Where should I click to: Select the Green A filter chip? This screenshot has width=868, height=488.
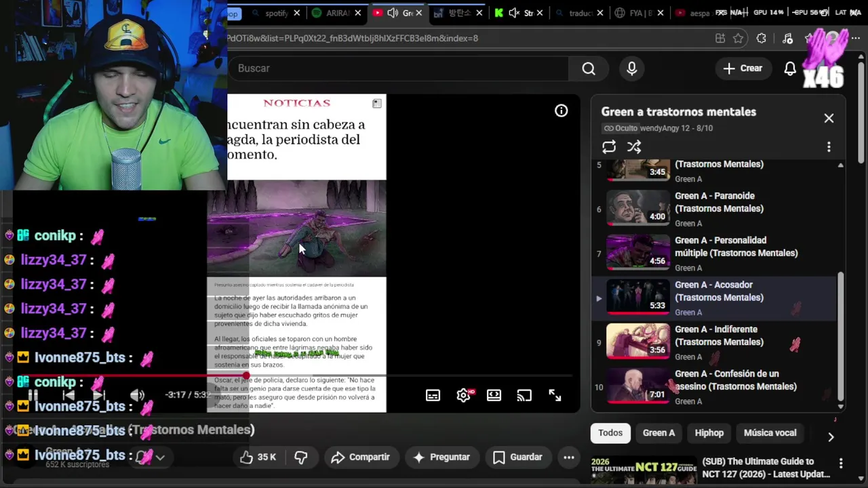(x=658, y=432)
